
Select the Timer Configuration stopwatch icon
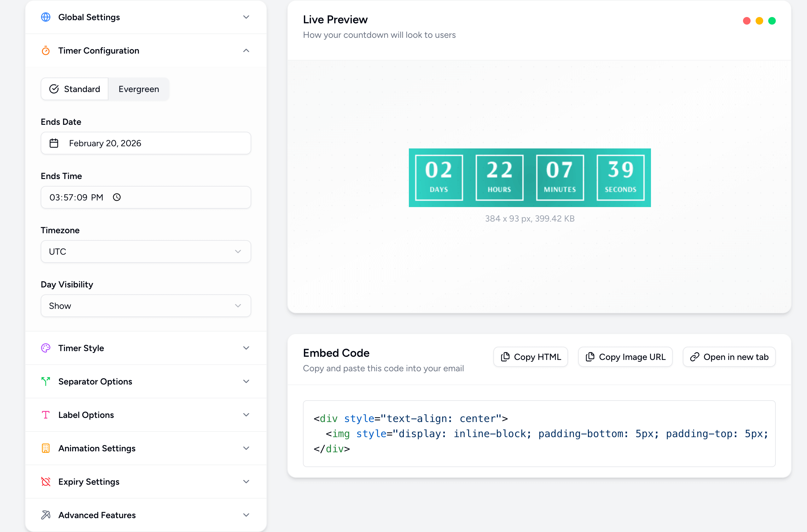tap(45, 50)
